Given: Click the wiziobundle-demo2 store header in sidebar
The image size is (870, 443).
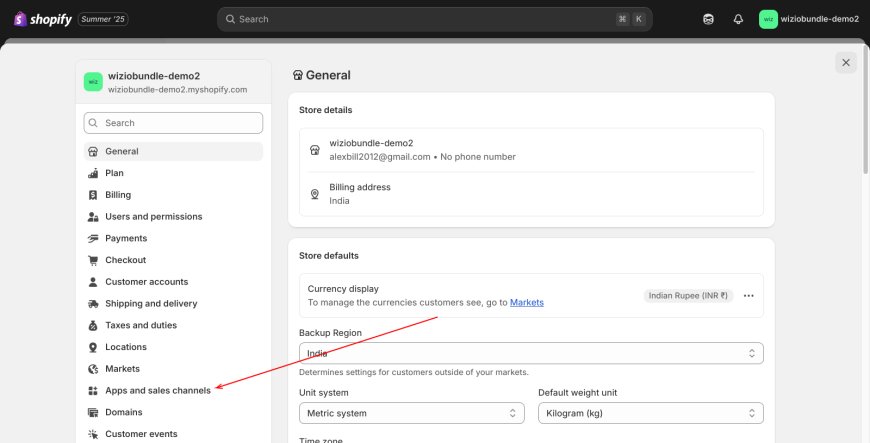Looking at the screenshot, I should tap(173, 82).
